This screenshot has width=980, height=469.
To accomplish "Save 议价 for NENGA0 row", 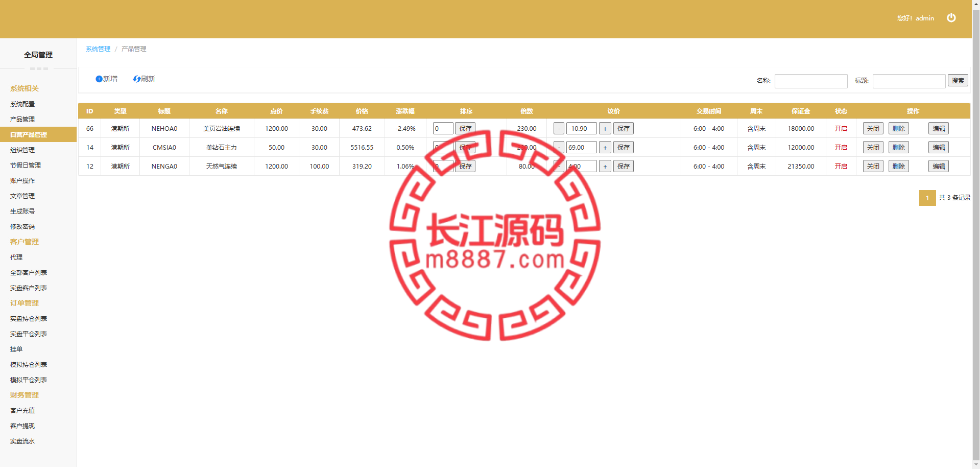I will tap(624, 166).
